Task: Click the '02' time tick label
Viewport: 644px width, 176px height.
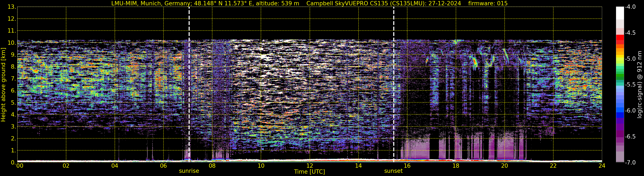Action: pos(66,166)
